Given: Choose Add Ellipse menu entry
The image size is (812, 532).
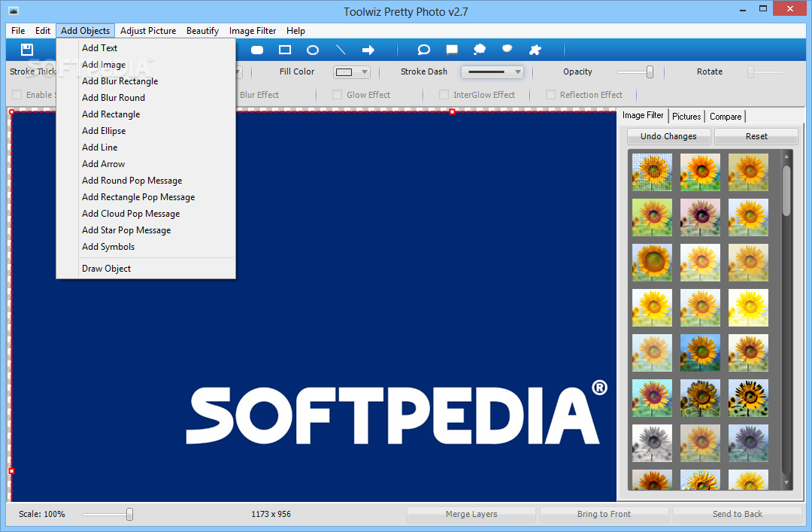Looking at the screenshot, I should (146, 131).
